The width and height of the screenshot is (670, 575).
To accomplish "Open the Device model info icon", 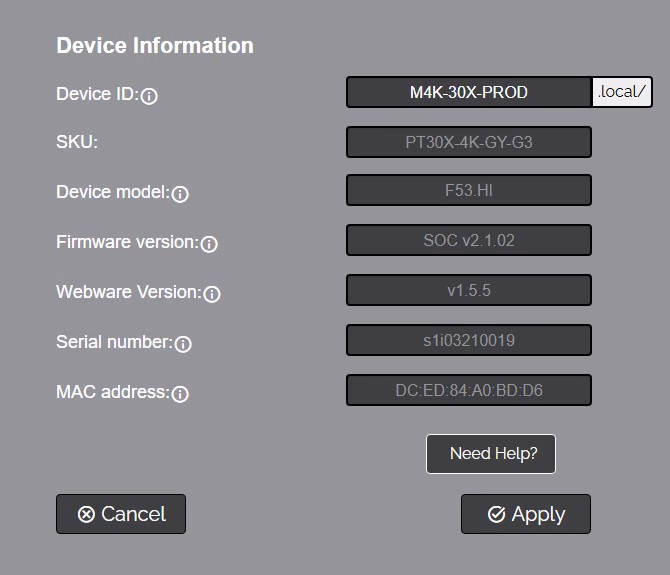I will click(x=180, y=194).
